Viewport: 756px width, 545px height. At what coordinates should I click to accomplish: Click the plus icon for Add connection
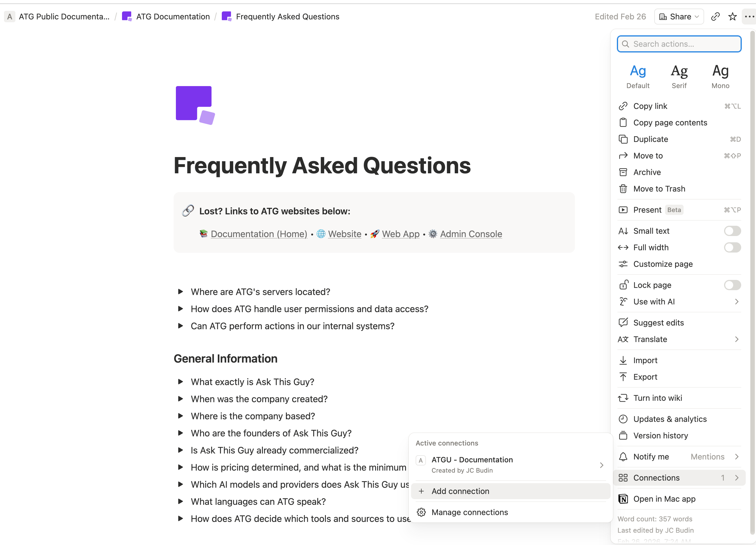421,491
